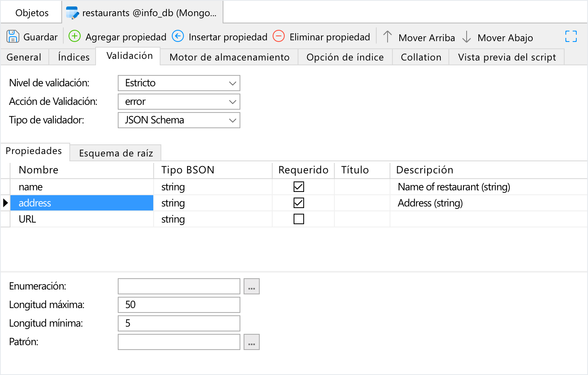Open the Acción de Validación dropdown
The image size is (588, 375).
point(179,102)
